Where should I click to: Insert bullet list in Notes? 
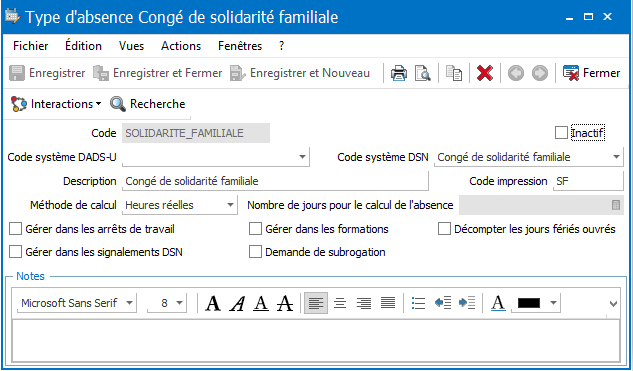point(418,303)
